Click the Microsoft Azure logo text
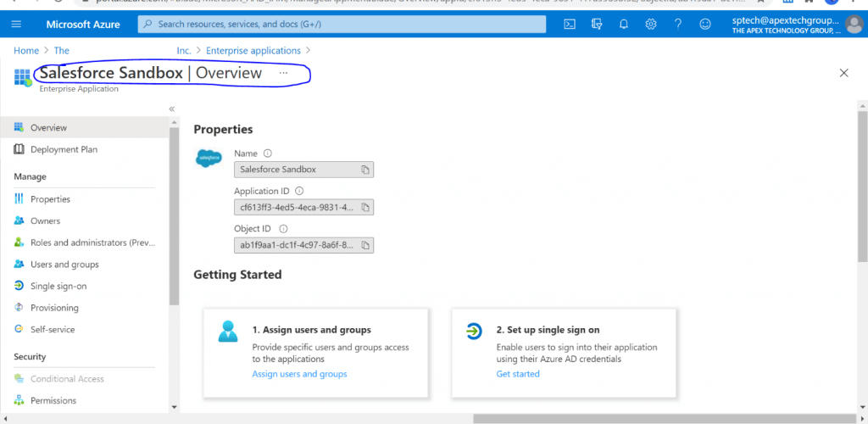Image resolution: width=868 pixels, height=424 pixels. pos(83,25)
